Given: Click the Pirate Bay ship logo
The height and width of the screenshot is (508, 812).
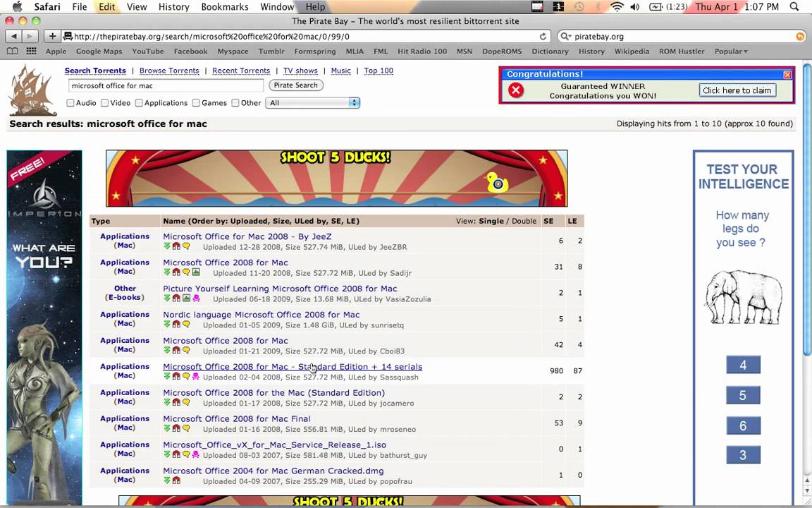Looking at the screenshot, I should coord(32,91).
